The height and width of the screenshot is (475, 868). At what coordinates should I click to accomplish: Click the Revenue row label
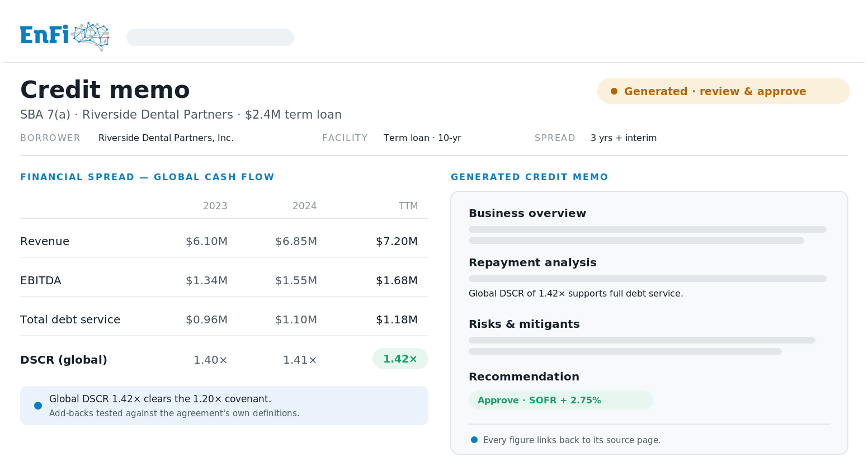tap(45, 241)
